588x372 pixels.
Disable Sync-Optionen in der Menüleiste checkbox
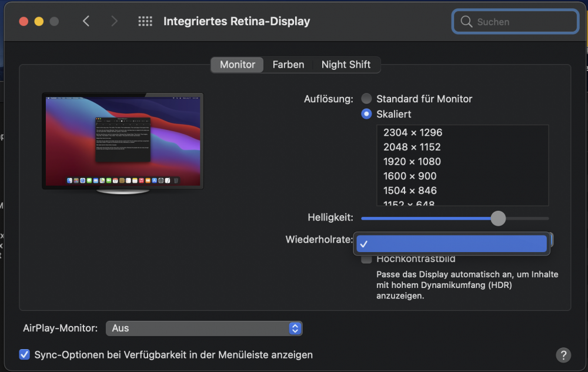[24, 354]
